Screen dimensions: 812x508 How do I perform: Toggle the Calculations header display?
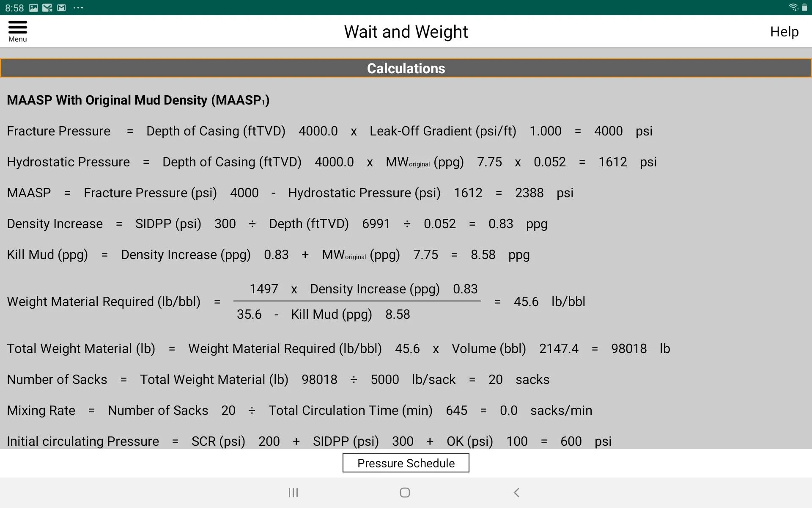406,69
